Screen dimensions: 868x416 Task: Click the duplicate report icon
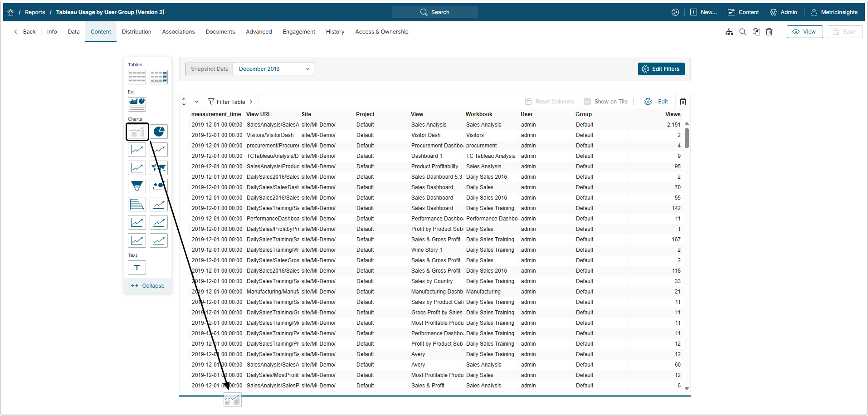756,32
